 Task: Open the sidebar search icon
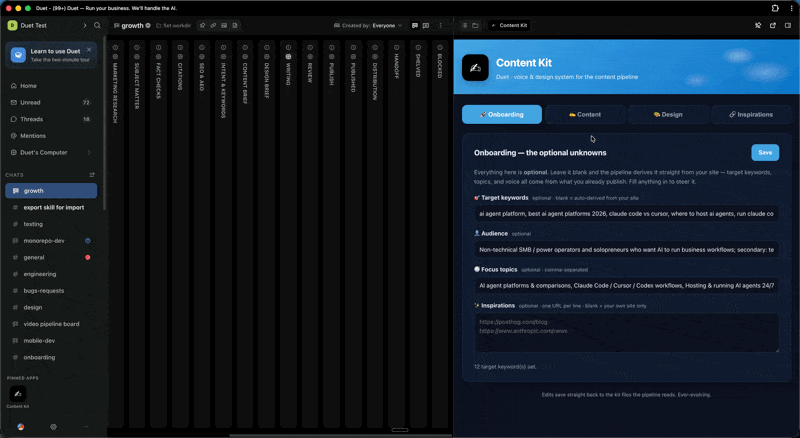(97, 25)
